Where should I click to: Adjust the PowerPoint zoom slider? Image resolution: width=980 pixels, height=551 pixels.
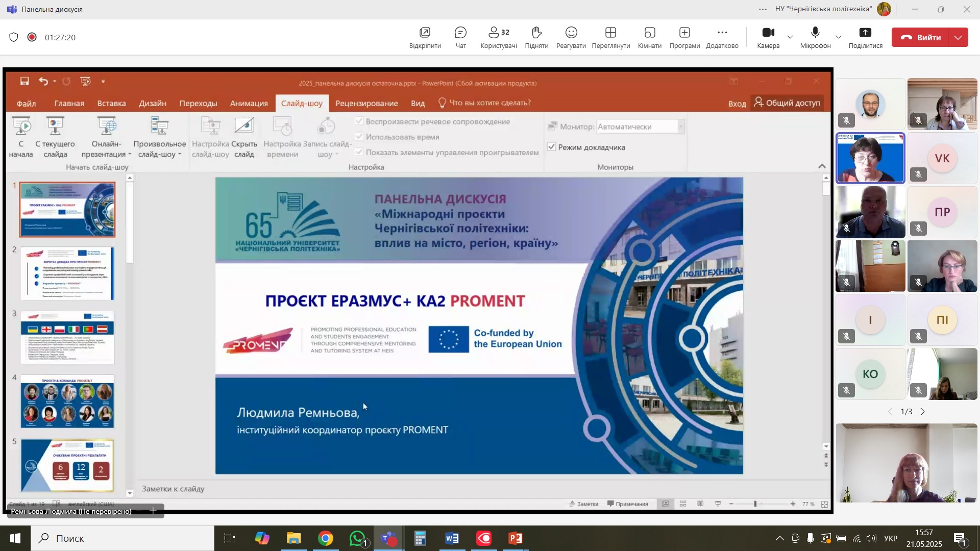[x=755, y=504]
